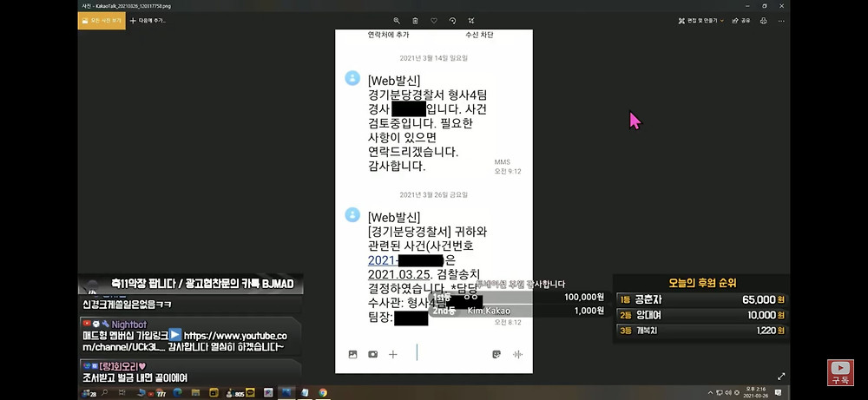Click the 2021.03.25 date link in message
The height and width of the screenshot is (400, 868).
(401, 274)
